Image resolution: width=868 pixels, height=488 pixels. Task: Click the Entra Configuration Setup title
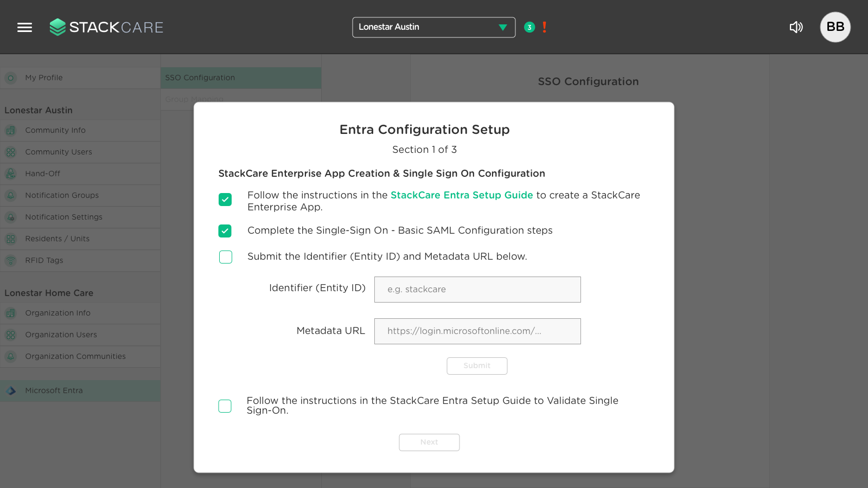[x=425, y=130]
